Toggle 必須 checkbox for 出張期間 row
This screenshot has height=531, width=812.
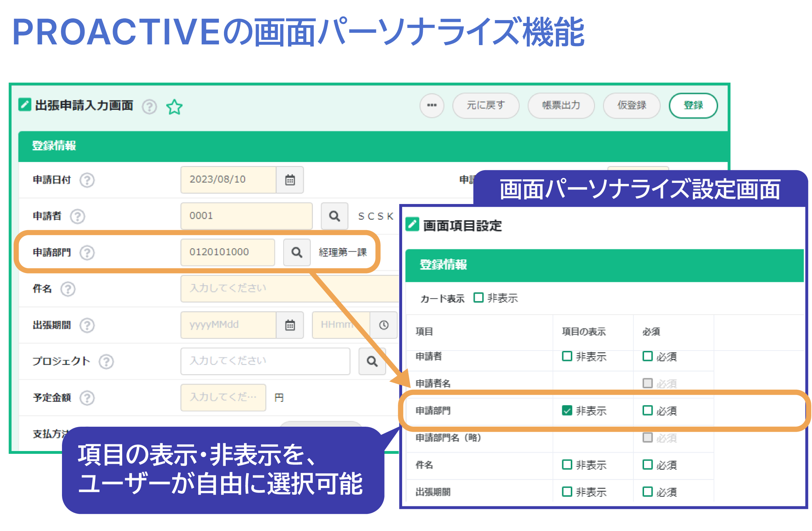pyautogui.click(x=648, y=492)
